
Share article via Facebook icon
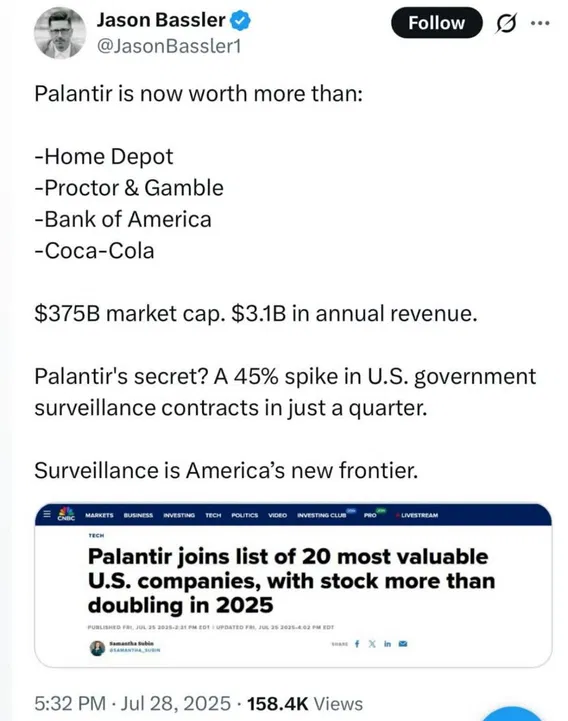click(x=357, y=644)
